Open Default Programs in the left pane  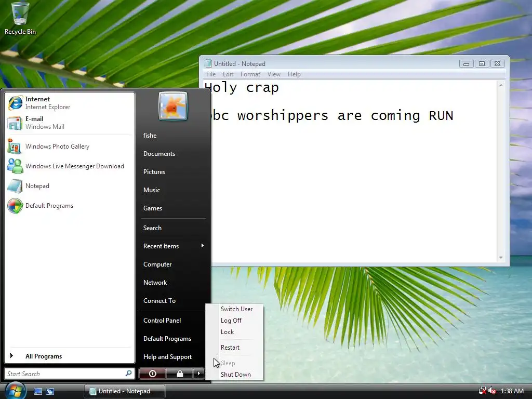tap(70, 206)
